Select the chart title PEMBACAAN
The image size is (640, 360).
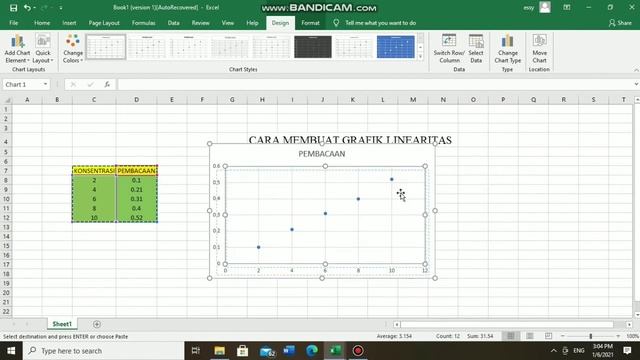pyautogui.click(x=322, y=153)
